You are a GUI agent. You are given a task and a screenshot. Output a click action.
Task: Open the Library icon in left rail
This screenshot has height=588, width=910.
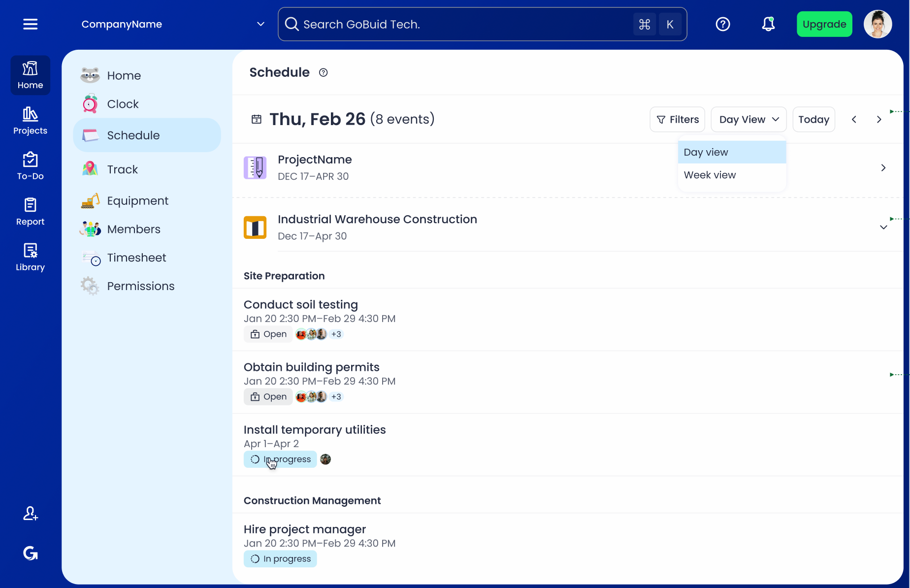(x=30, y=257)
